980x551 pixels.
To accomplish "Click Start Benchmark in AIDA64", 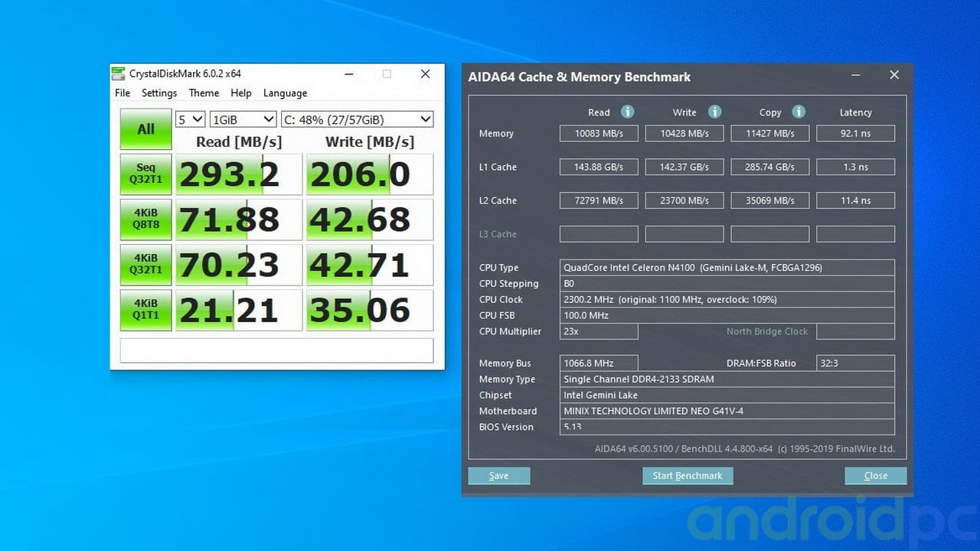I will [688, 476].
